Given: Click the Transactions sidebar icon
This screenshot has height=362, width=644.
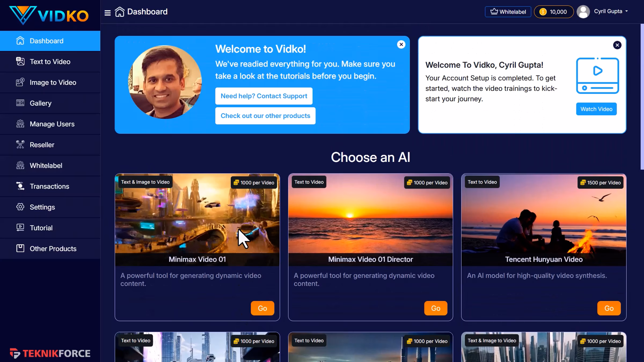Looking at the screenshot, I should [20, 186].
